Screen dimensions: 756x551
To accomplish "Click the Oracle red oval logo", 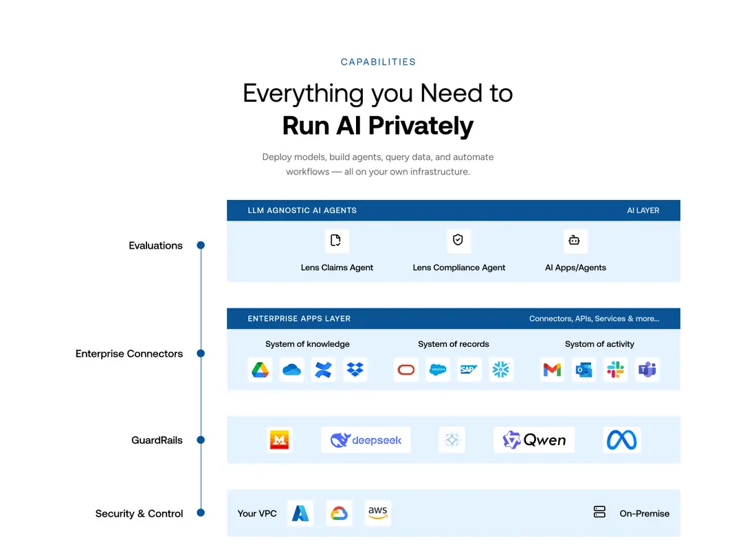I will point(406,370).
